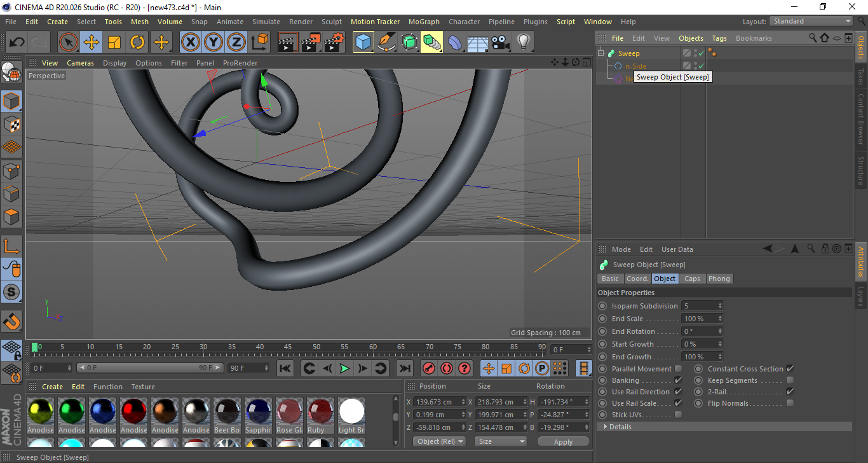Open the MoGraph menu
This screenshot has height=463, width=868.
point(424,22)
